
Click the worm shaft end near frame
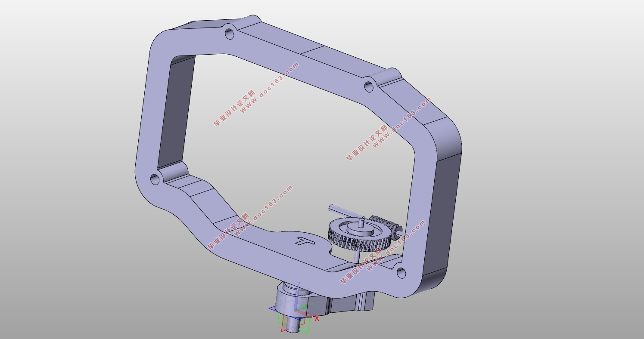[401, 233]
